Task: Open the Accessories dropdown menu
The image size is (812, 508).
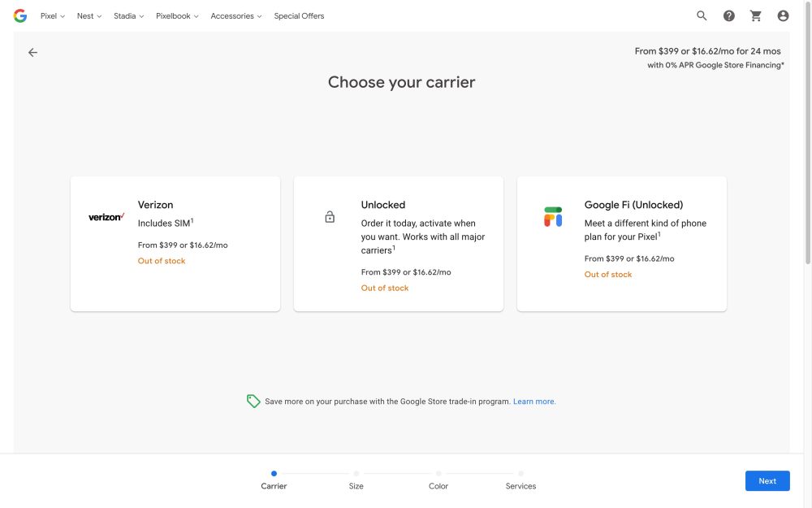Action: coord(235,16)
